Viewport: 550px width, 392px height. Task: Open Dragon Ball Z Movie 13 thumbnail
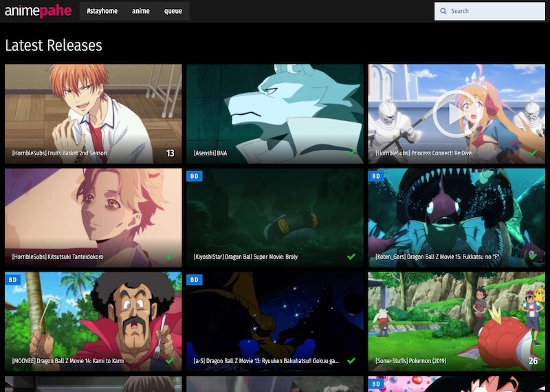tap(275, 321)
